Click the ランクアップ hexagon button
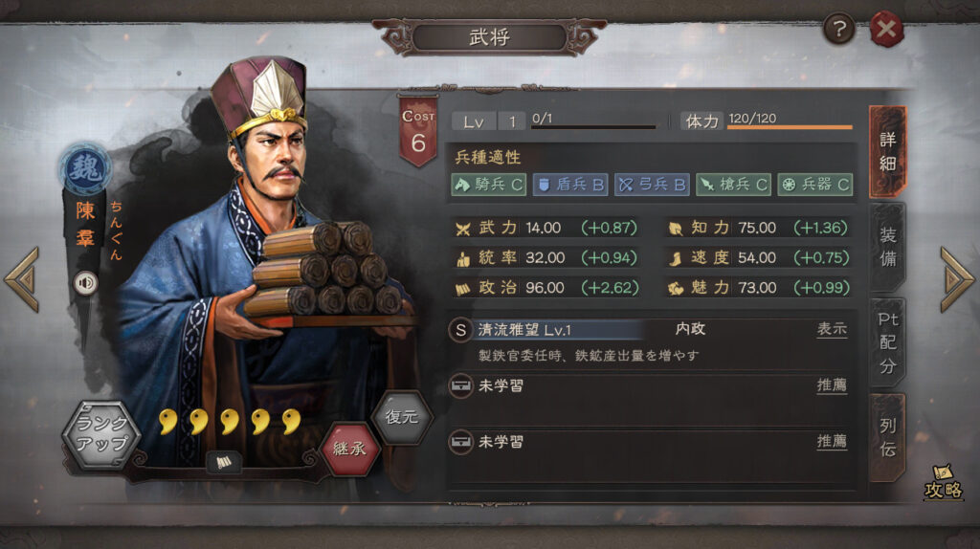 101,434
